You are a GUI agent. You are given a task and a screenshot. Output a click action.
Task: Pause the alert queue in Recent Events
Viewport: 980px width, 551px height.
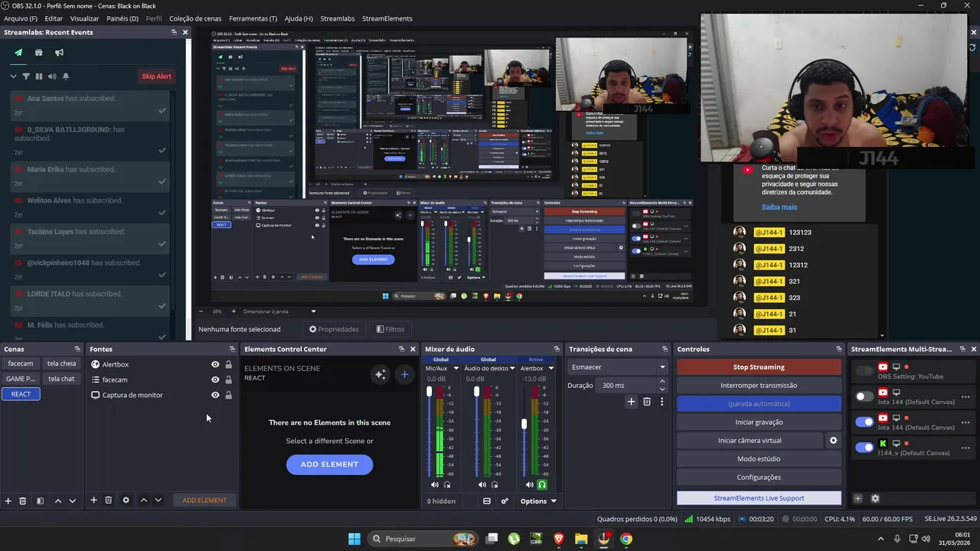point(39,77)
